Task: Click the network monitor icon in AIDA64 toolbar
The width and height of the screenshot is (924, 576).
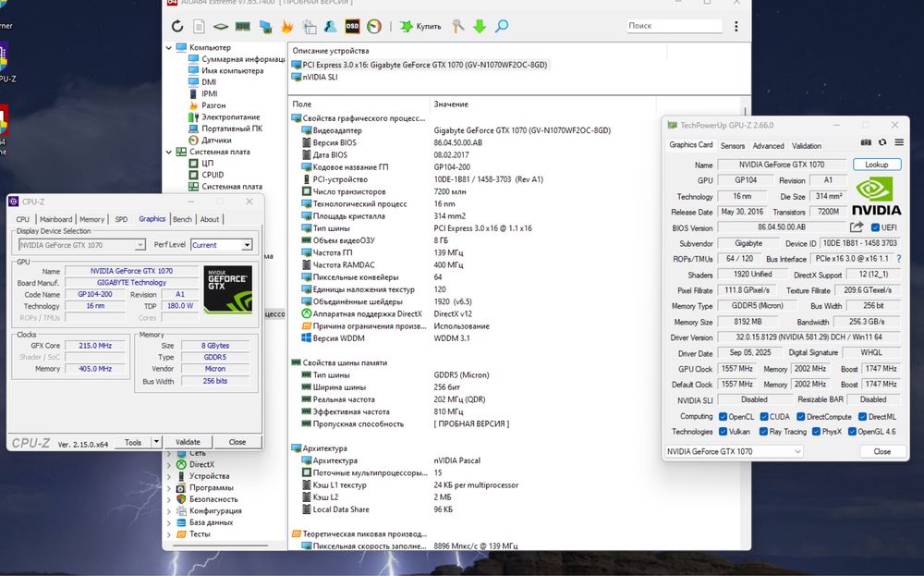Action: [265, 27]
